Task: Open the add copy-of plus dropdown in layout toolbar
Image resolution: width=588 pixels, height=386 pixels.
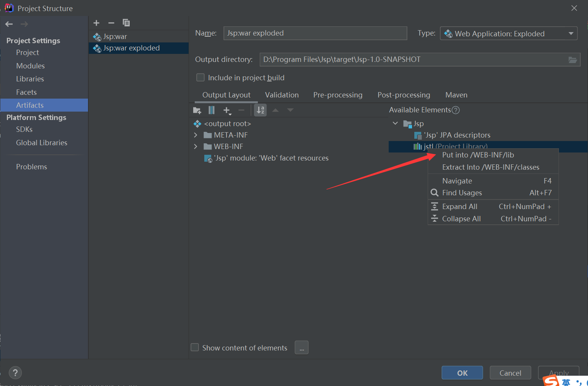Action: click(x=227, y=110)
